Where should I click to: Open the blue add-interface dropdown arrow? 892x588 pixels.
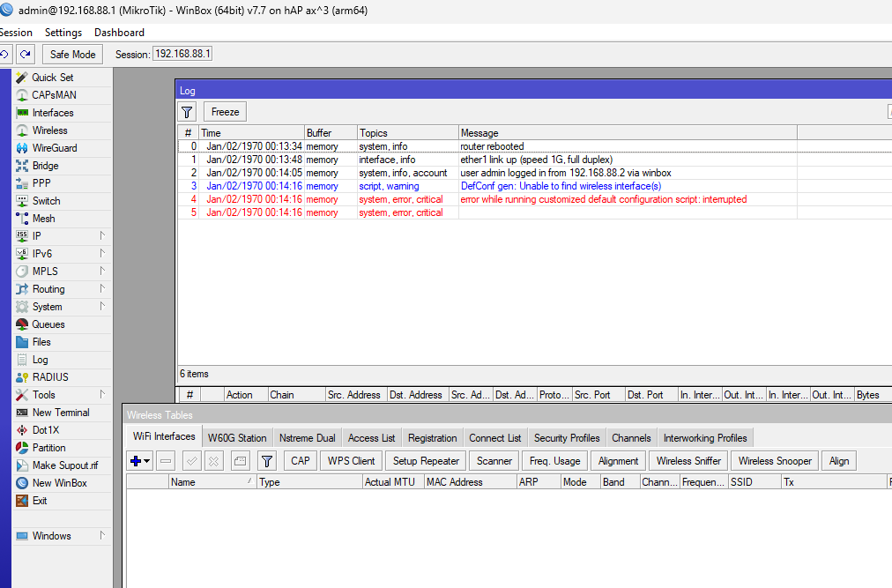coord(146,460)
